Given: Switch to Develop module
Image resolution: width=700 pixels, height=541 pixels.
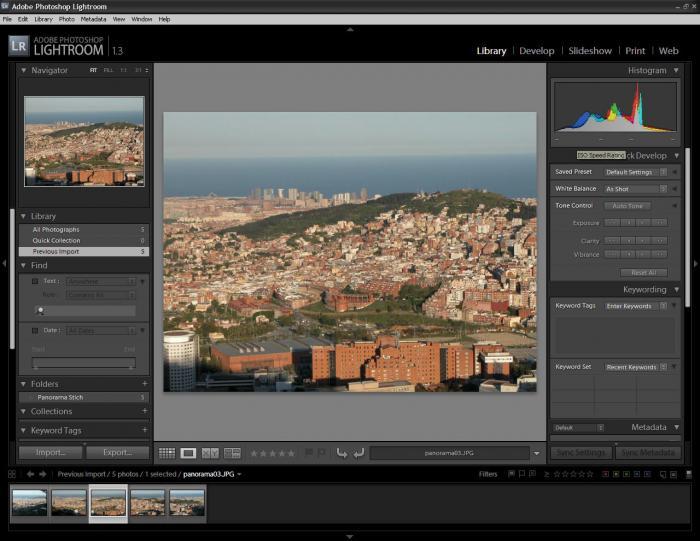Looking at the screenshot, I should pyautogui.click(x=537, y=51).
